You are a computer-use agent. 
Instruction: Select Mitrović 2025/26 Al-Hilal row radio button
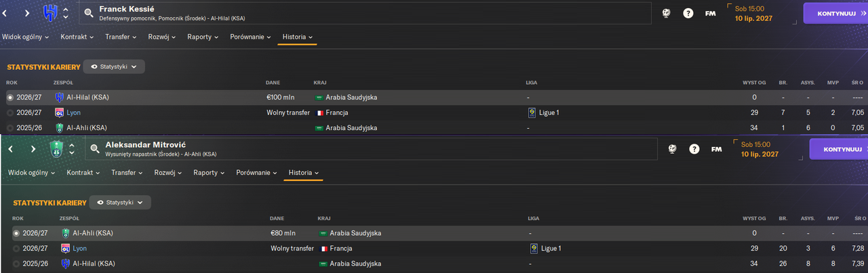(x=16, y=264)
